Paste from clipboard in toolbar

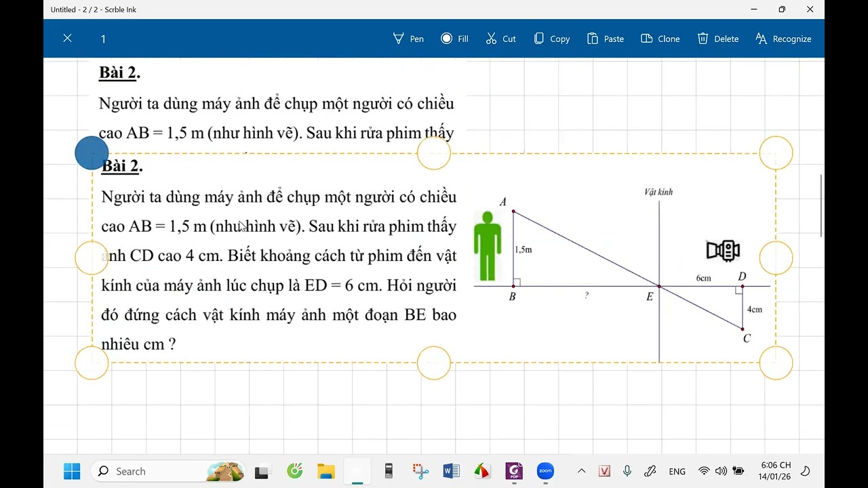point(606,39)
